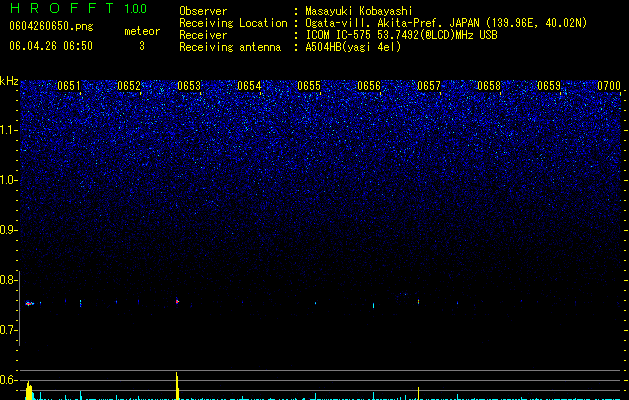629x400 pixels.
Task: Click the HROFFT 1.00 title text
Action: point(78,8)
